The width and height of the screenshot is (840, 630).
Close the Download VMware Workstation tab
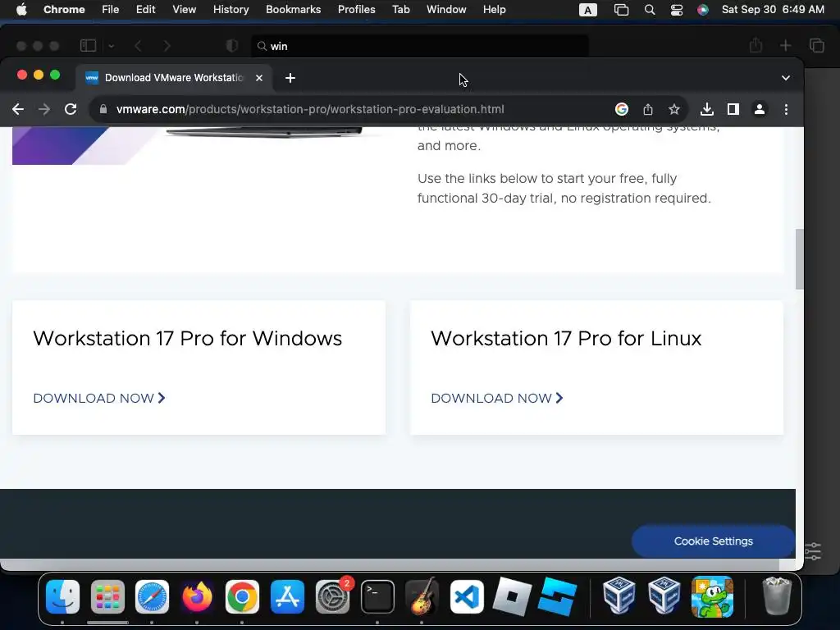(259, 78)
